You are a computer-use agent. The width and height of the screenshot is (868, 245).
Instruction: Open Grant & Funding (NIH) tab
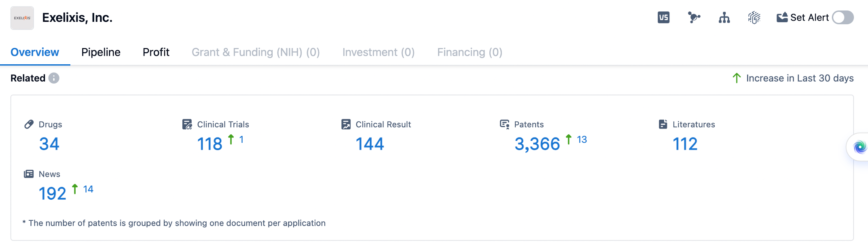[x=256, y=52]
